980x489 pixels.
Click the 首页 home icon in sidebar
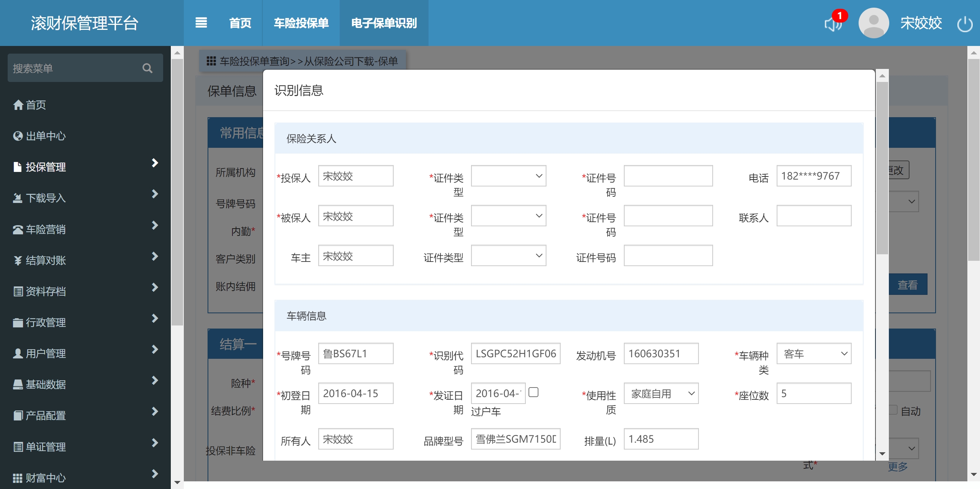tap(18, 105)
